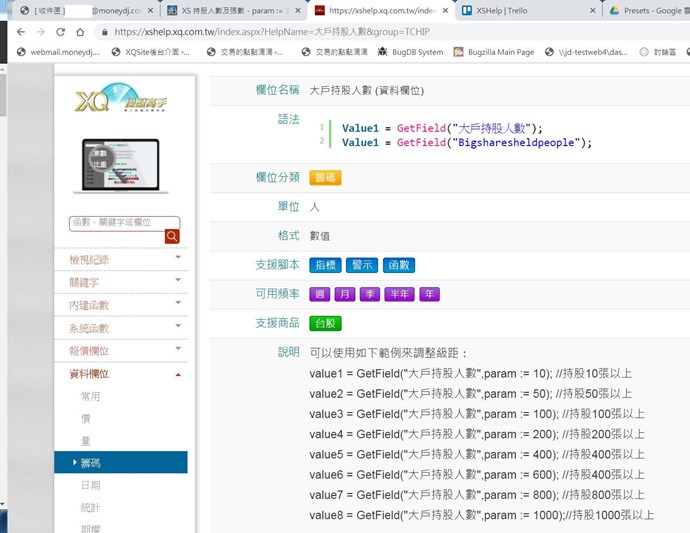Screen dimensions: 690x533
Task: Reload the page with the refresh icon
Action: click(x=62, y=32)
